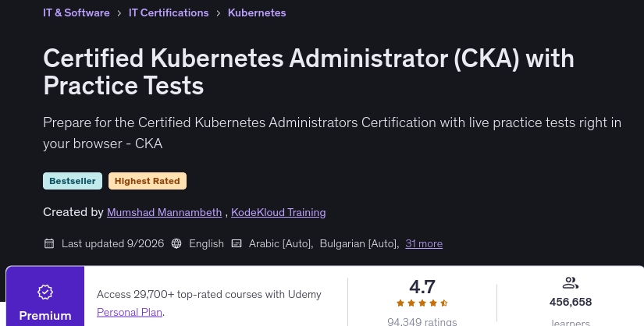Click the last-updated calendar icon
The width and height of the screenshot is (644, 326).
[x=49, y=243]
